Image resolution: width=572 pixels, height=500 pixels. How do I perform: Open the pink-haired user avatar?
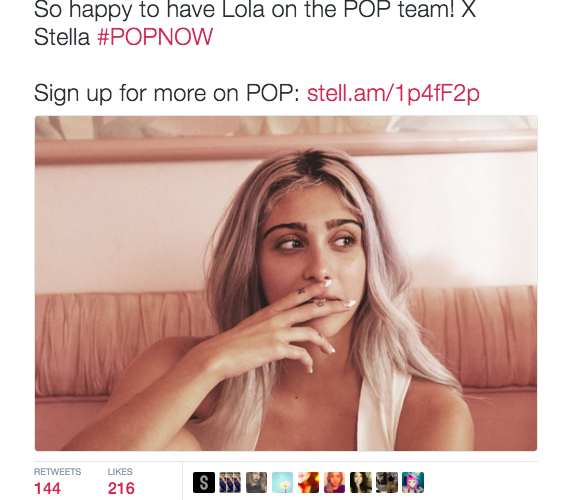[413, 482]
